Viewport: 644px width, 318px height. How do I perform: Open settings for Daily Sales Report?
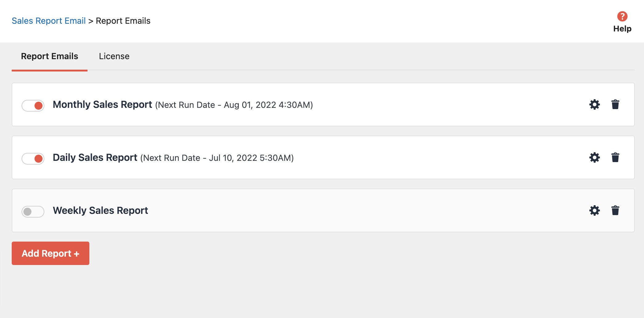595,157
